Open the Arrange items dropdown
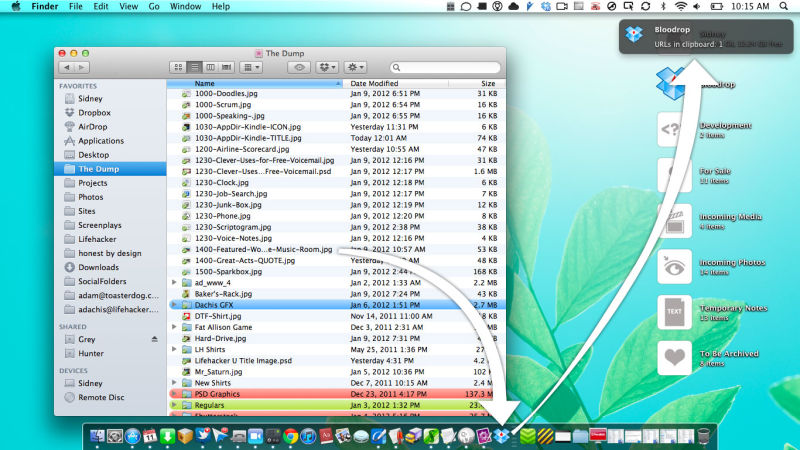The height and width of the screenshot is (450, 800). pos(252,67)
